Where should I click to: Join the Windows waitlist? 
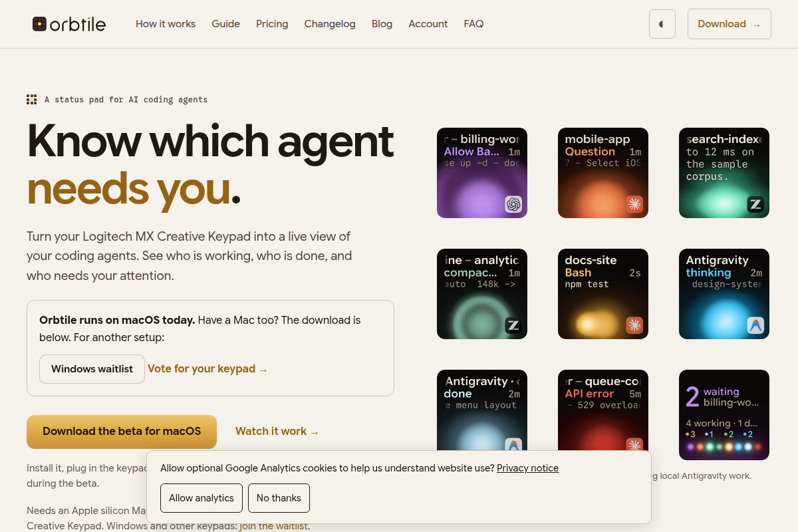click(92, 369)
